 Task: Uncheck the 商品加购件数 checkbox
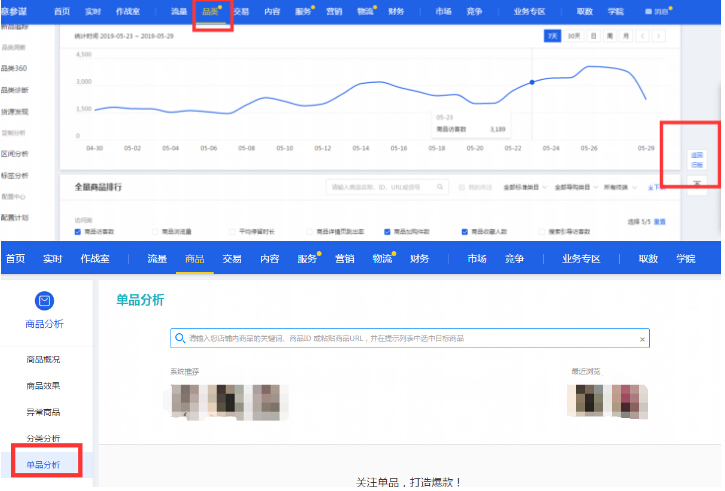pos(388,231)
